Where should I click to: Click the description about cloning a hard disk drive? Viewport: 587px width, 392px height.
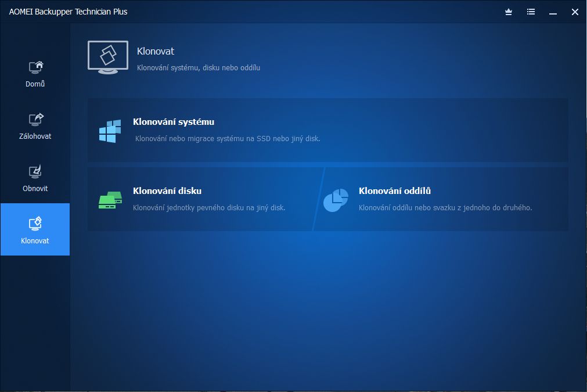[x=209, y=207]
